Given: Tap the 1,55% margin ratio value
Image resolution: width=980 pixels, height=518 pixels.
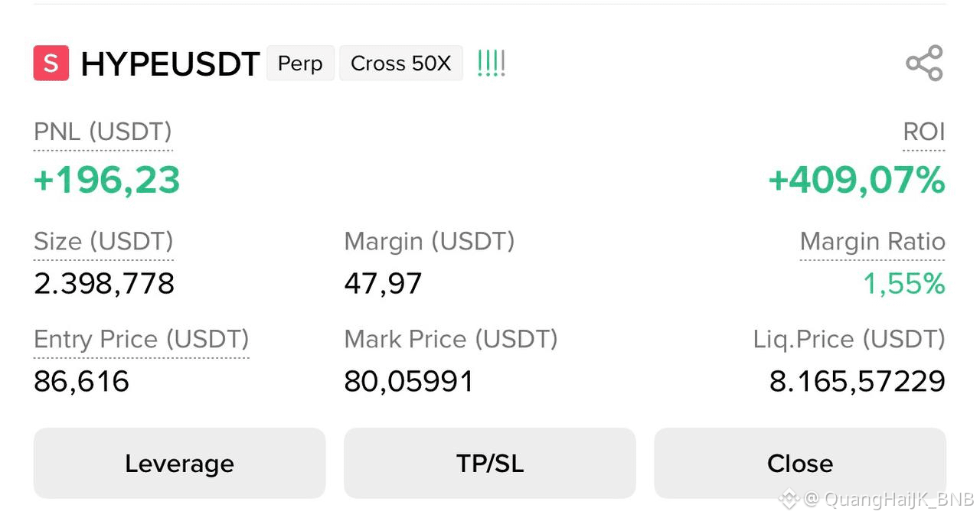Looking at the screenshot, I should [904, 284].
